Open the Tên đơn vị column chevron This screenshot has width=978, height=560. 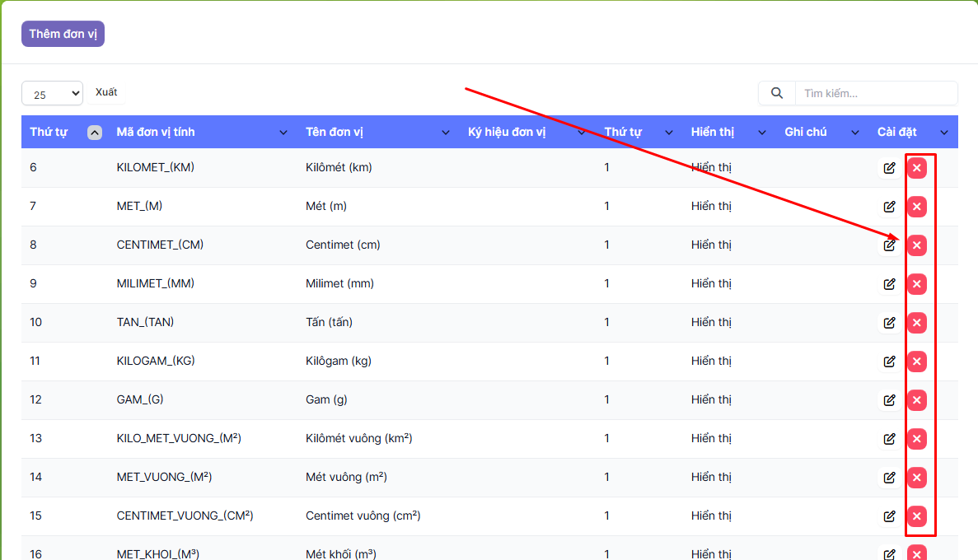[x=446, y=133]
